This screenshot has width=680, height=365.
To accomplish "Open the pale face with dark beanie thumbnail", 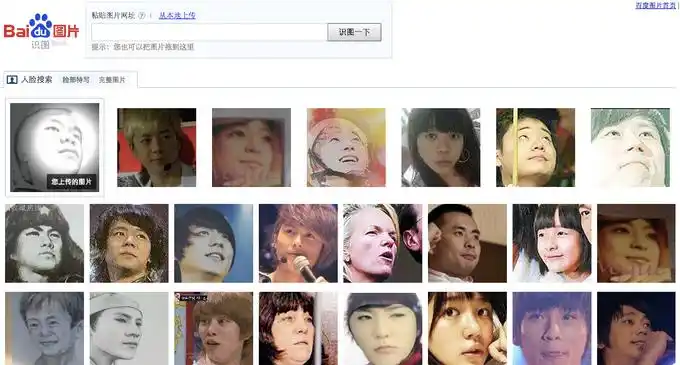I will coord(382,328).
